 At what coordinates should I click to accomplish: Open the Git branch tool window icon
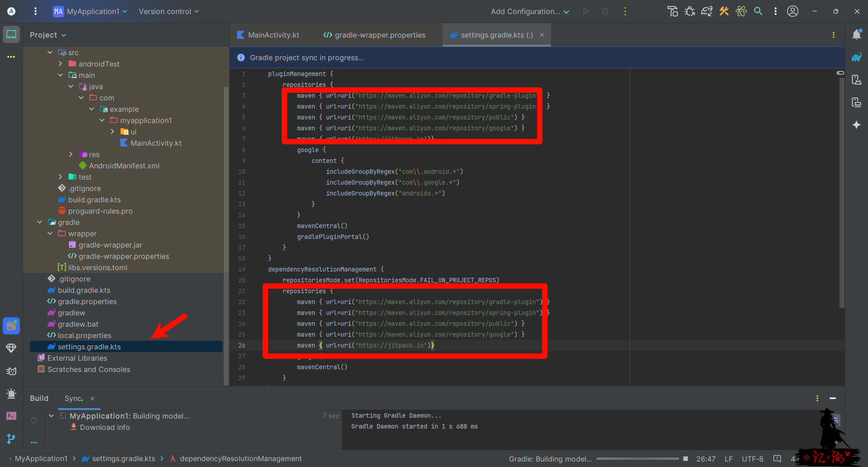click(11, 438)
